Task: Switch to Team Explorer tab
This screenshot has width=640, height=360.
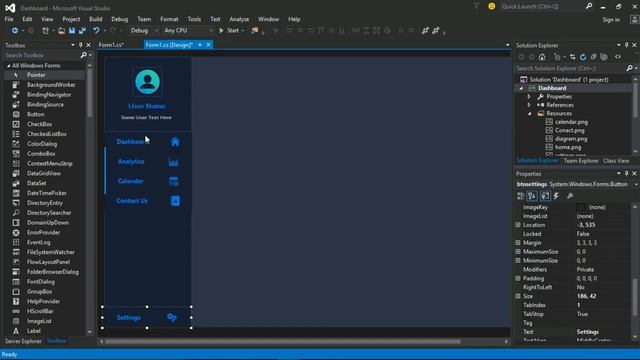Action: pos(581,161)
